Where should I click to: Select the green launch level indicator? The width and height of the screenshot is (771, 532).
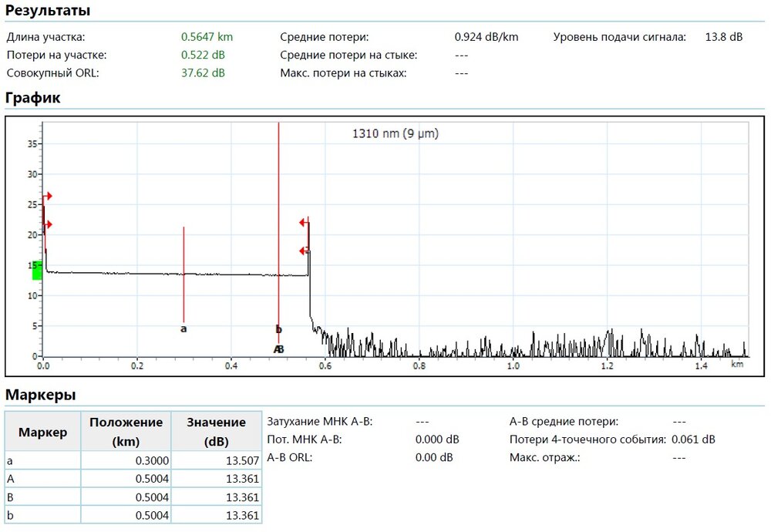36,271
